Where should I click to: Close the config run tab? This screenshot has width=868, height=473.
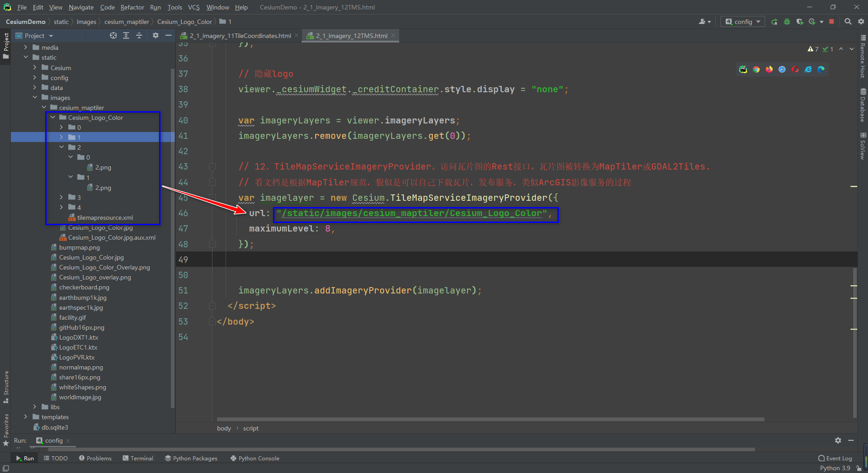coord(68,440)
